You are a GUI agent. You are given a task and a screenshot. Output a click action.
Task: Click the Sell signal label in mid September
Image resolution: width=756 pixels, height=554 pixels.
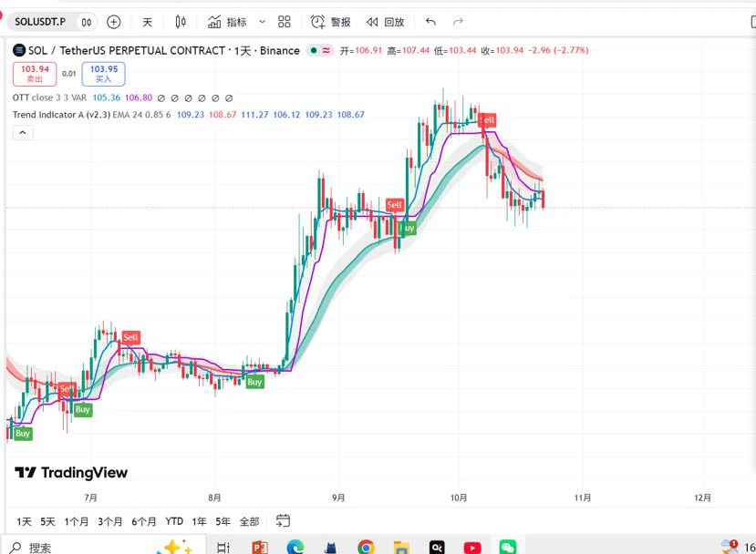pyautogui.click(x=394, y=205)
